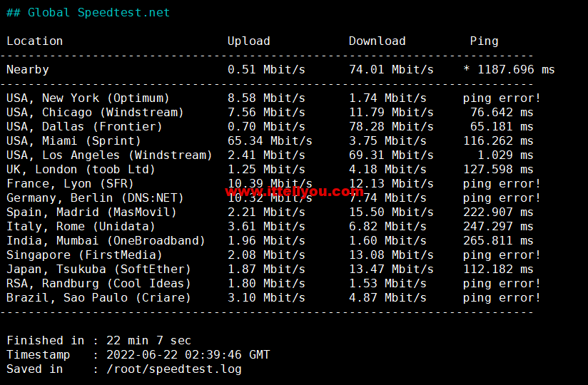Click Dallas ping '65.181 ms'

pyautogui.click(x=502, y=127)
